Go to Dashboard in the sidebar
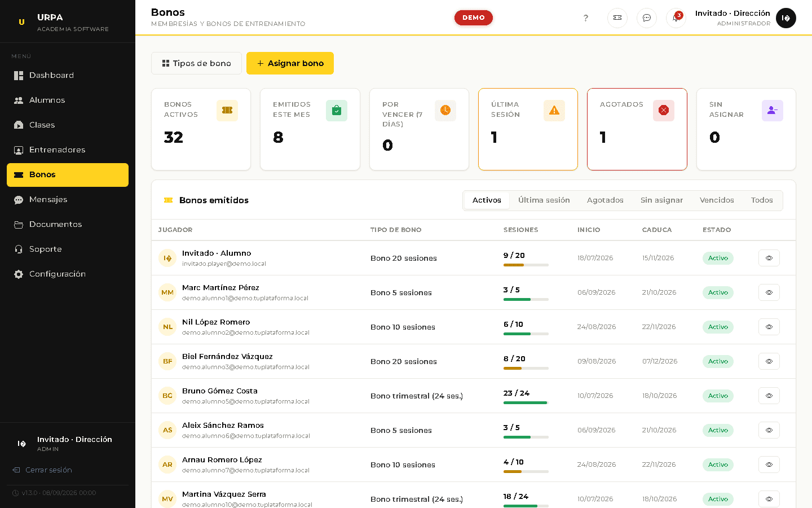The width and height of the screenshot is (812, 508). (68, 75)
